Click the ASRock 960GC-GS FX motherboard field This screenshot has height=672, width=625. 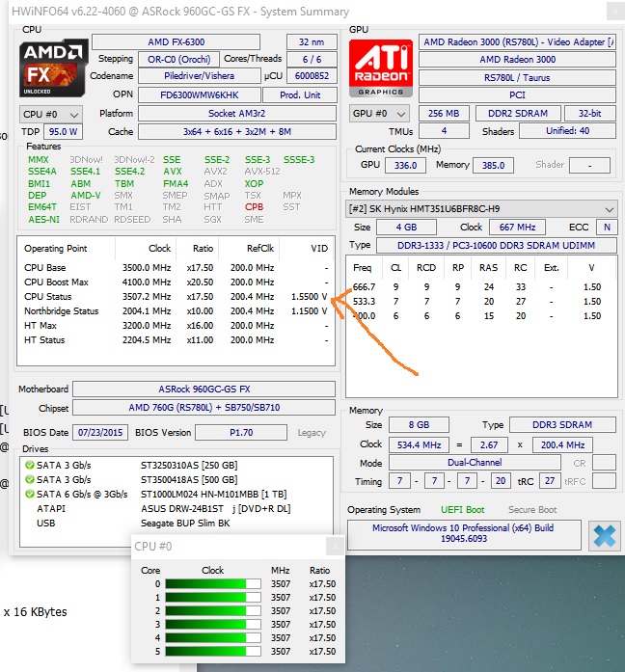point(204,390)
